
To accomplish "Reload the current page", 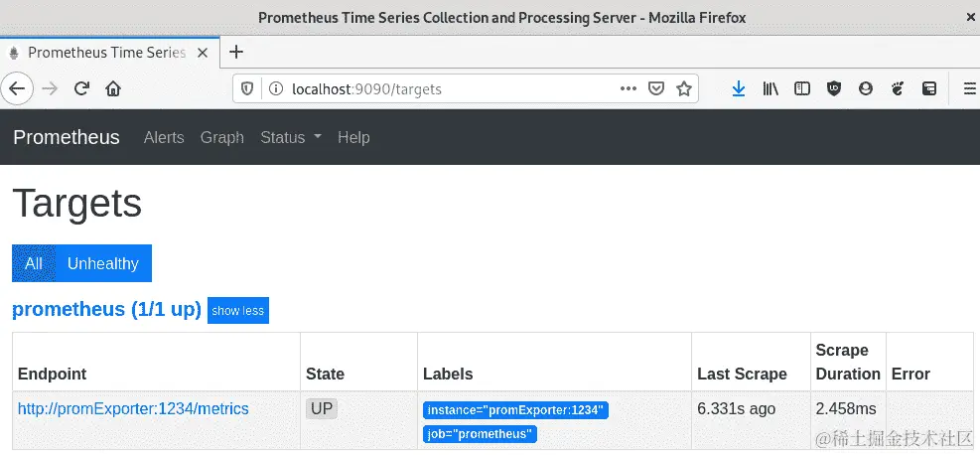I will point(82,88).
